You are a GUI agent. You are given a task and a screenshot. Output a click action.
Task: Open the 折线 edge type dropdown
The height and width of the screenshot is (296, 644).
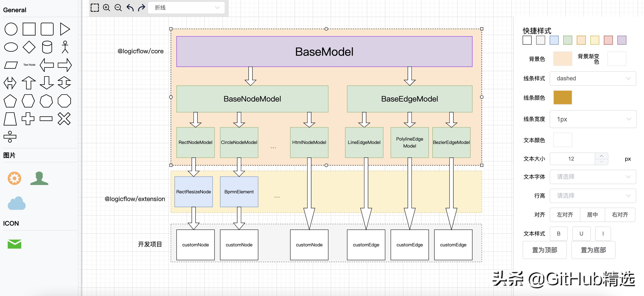(186, 8)
